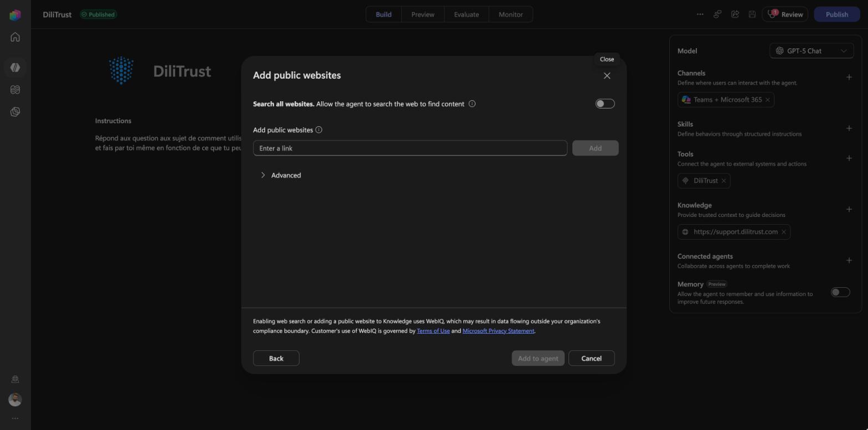Screen dimensions: 868x430
Task: Switch to the Build tab
Action: click(384, 14)
